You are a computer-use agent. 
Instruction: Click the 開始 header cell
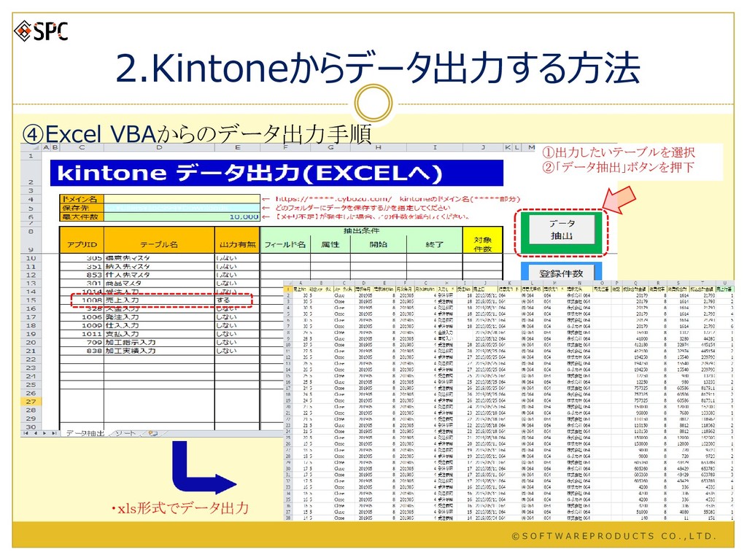pyautogui.click(x=379, y=244)
